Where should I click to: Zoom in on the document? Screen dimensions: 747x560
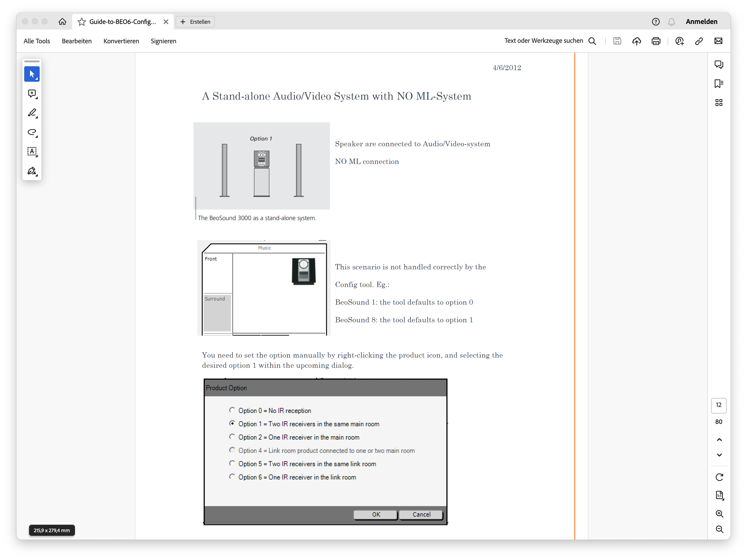point(719,514)
